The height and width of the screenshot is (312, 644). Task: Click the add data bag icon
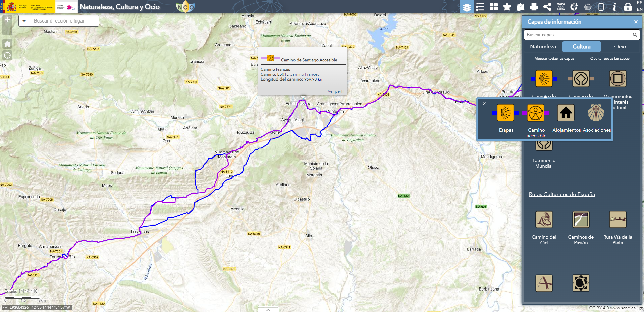click(521, 7)
